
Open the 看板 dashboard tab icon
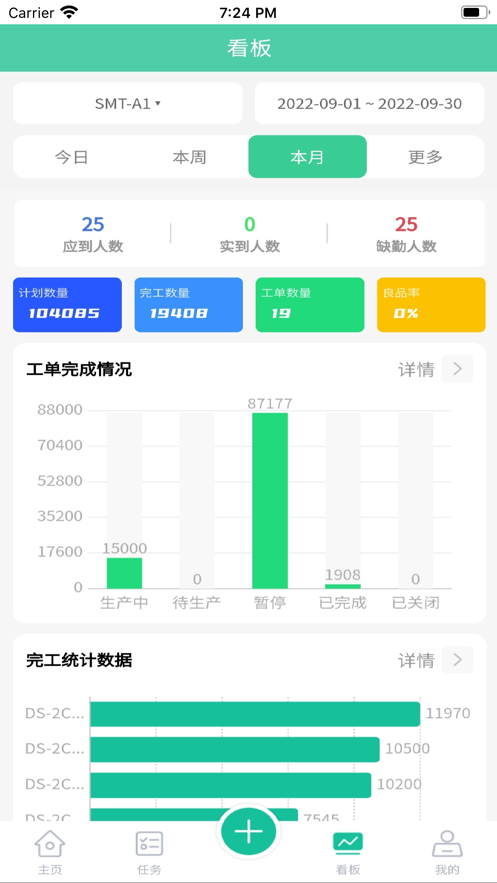[x=348, y=843]
